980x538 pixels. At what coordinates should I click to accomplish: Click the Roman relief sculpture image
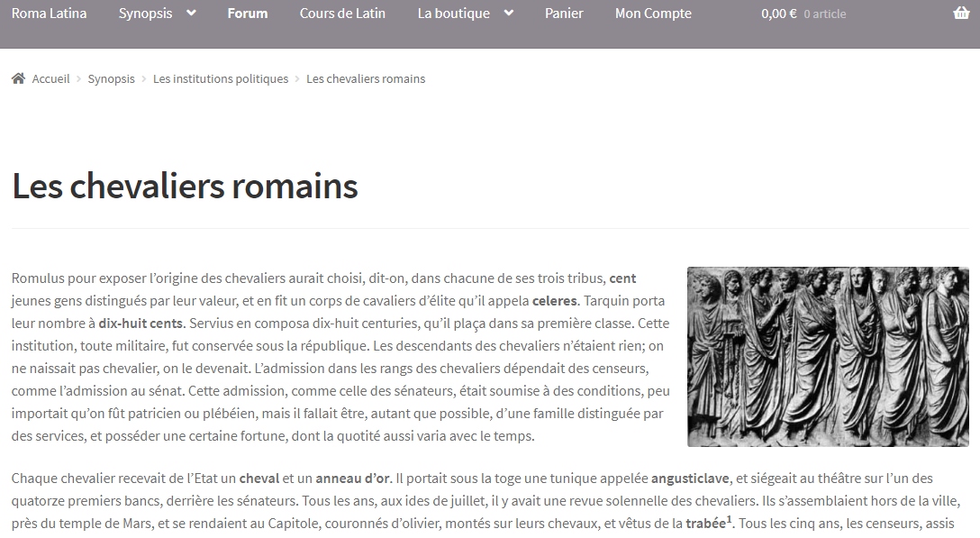828,357
